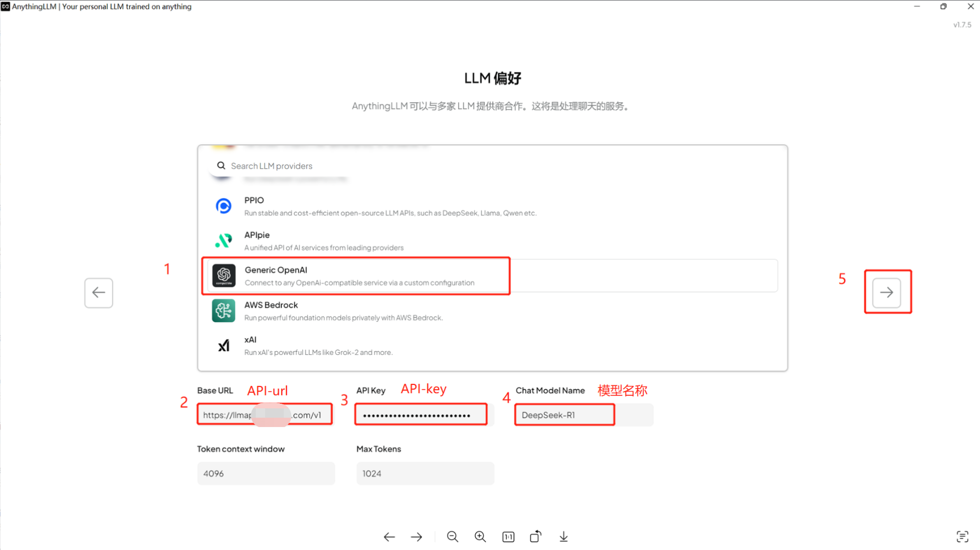Click the AWS Bedrock logo icon
Image resolution: width=980 pixels, height=550 pixels.
click(x=224, y=310)
